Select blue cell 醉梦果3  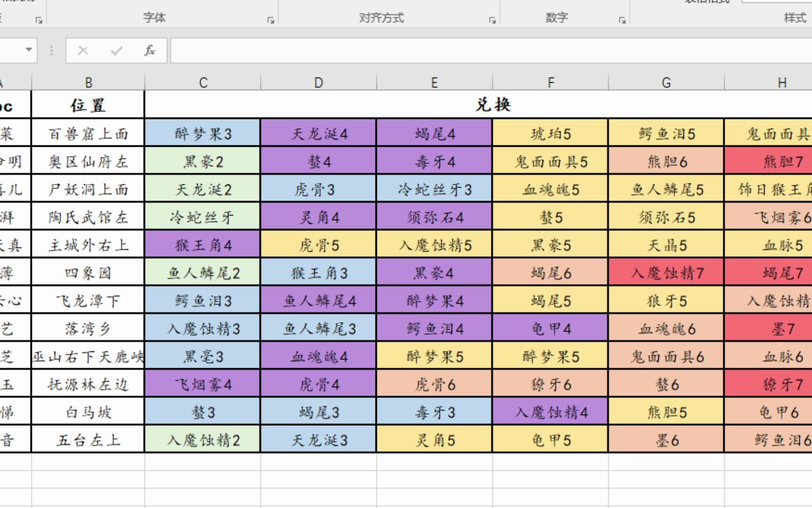[x=203, y=134]
